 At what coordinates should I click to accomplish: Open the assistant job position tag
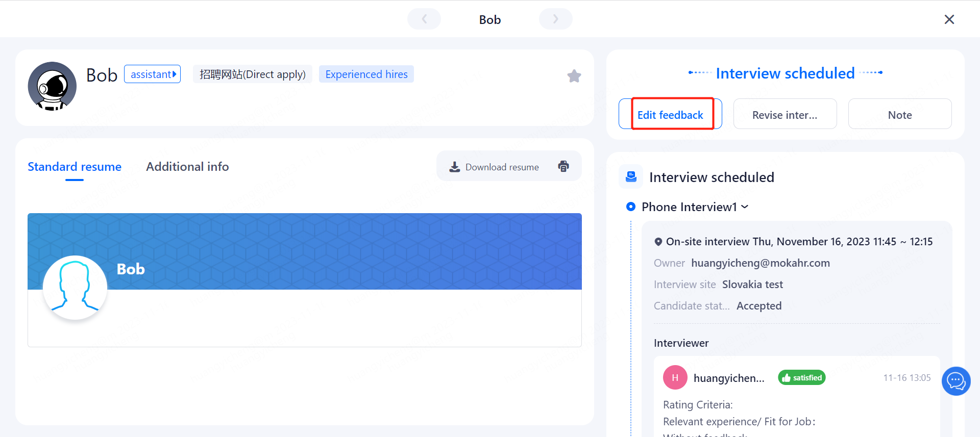coord(152,74)
